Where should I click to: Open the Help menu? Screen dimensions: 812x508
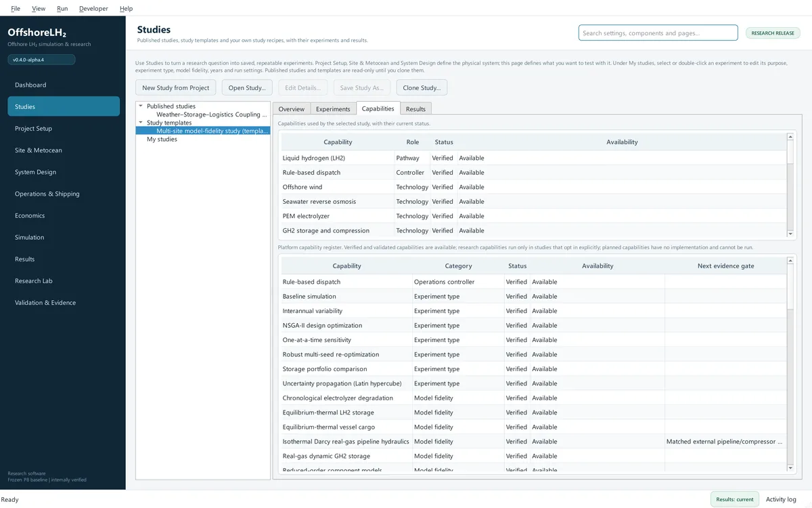[126, 8]
